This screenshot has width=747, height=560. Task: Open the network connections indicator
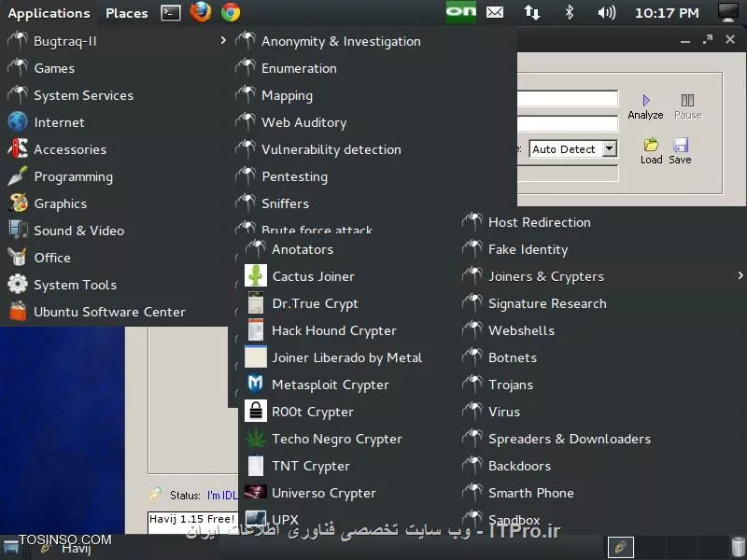tap(531, 12)
